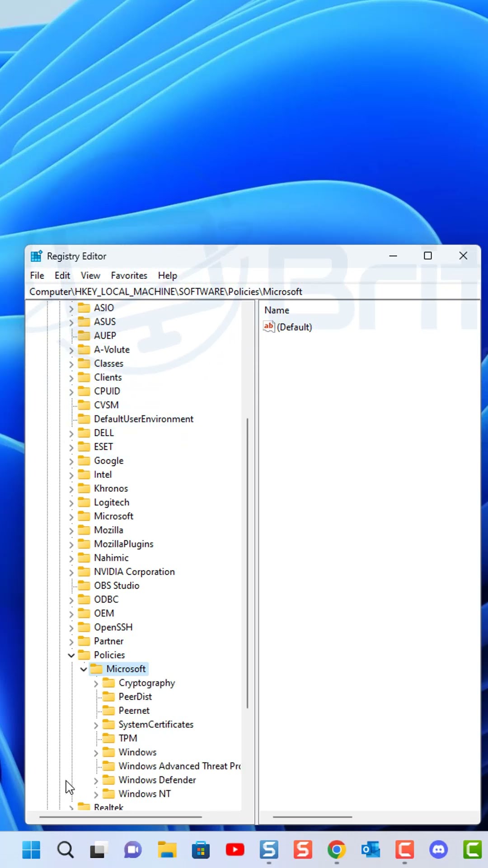Click the registry path address bar
This screenshot has width=488, height=868.
point(253,292)
